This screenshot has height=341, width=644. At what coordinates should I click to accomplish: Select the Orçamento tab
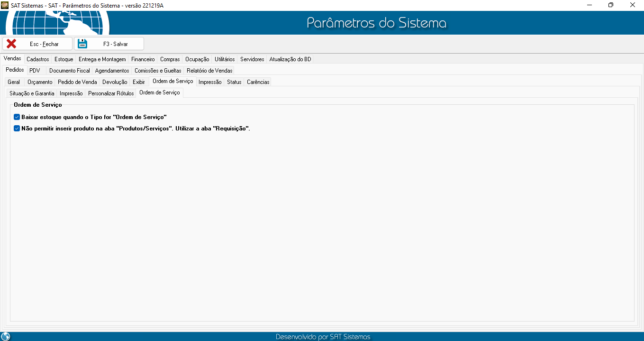tap(40, 82)
